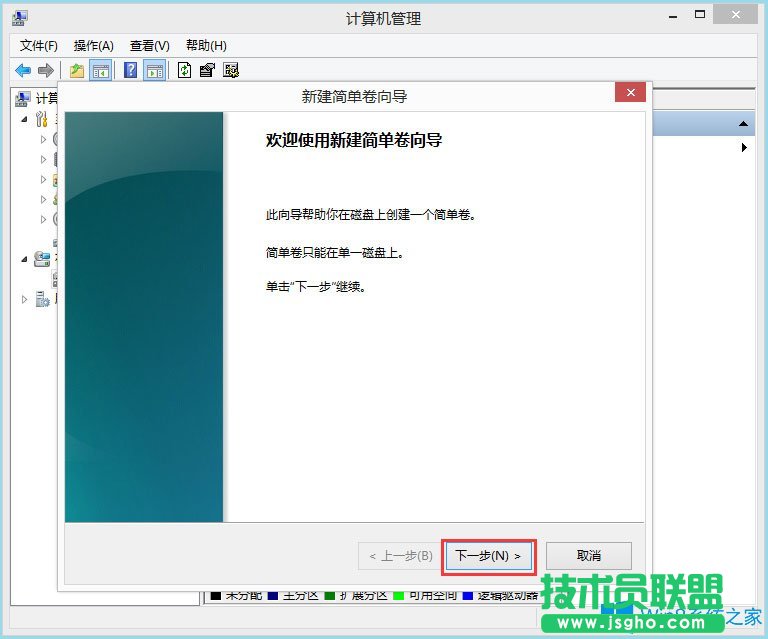Expand the third child node under System Tools
The width and height of the screenshot is (768, 639).
(x=43, y=179)
